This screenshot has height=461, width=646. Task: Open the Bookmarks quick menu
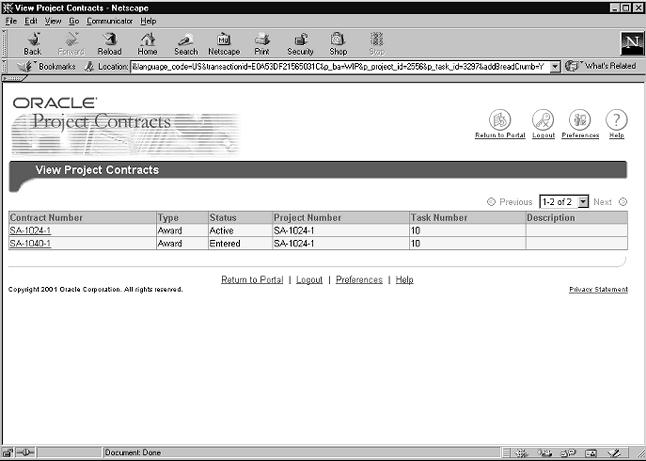46,66
